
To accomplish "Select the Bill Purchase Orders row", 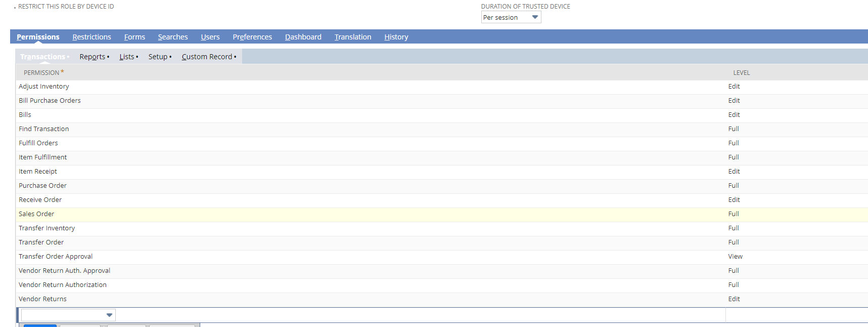I will point(442,101).
